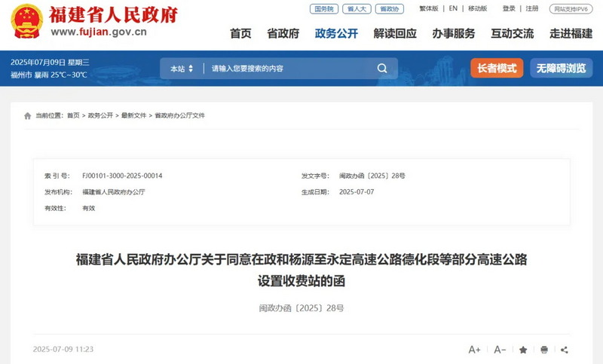603x364 pixels.
Task: Open the 走进福建 menu item
Action: (571, 34)
